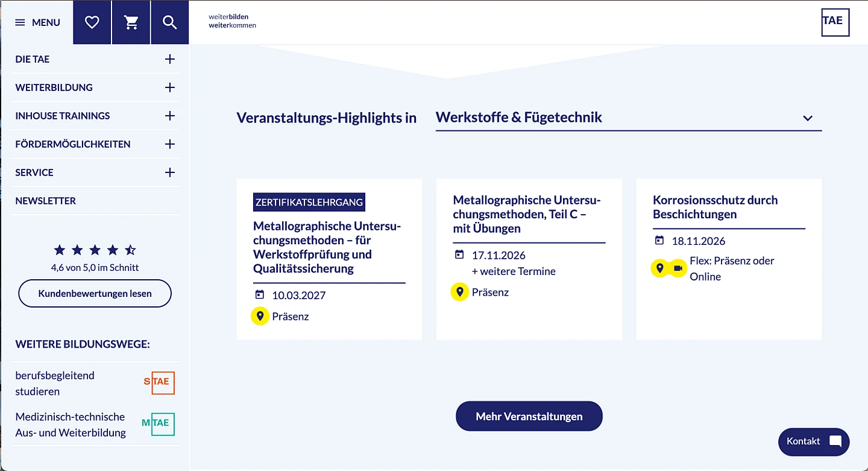Click the Kundenbewertungen lesen button

pos(95,294)
